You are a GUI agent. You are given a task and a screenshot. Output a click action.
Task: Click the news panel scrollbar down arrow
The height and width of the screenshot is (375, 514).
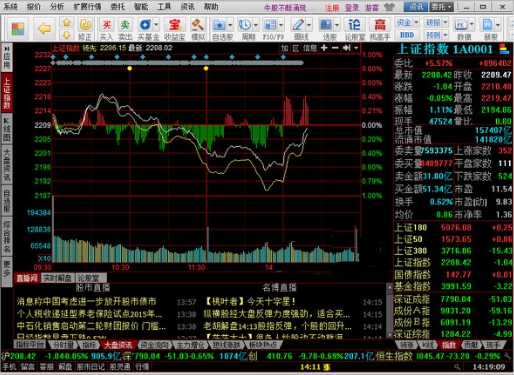point(389,334)
